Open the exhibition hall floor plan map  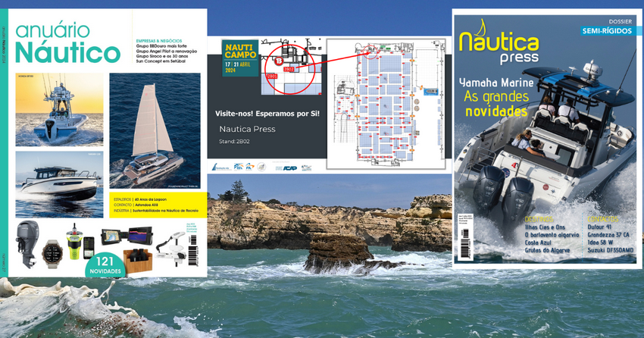point(386,104)
